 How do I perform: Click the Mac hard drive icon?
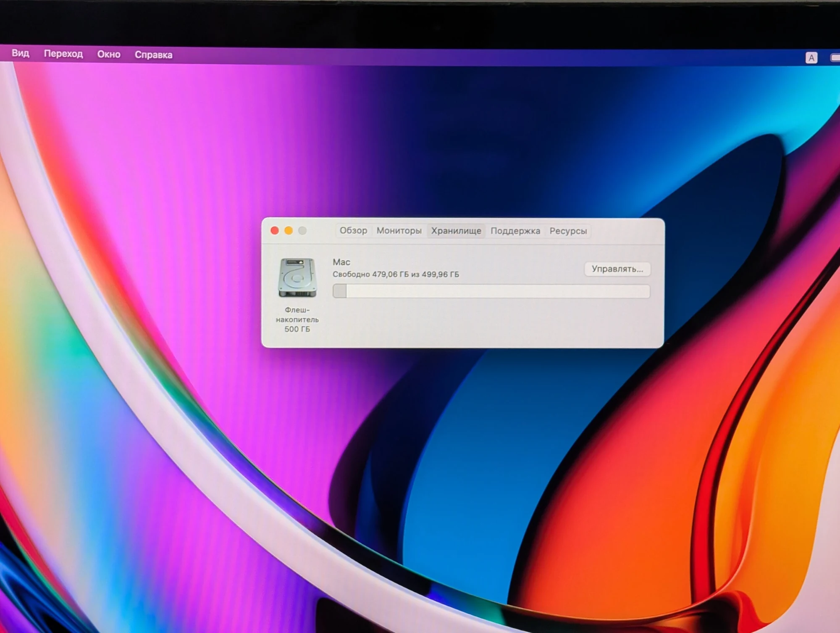click(297, 278)
